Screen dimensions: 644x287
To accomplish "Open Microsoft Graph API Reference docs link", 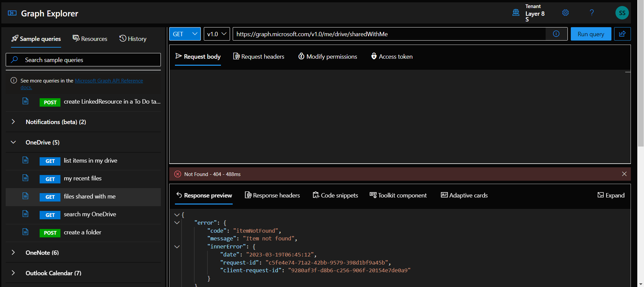I will click(109, 81).
